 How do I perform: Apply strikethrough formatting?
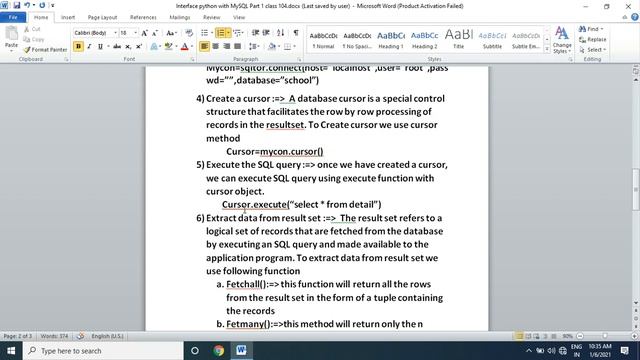pyautogui.click(x=117, y=46)
